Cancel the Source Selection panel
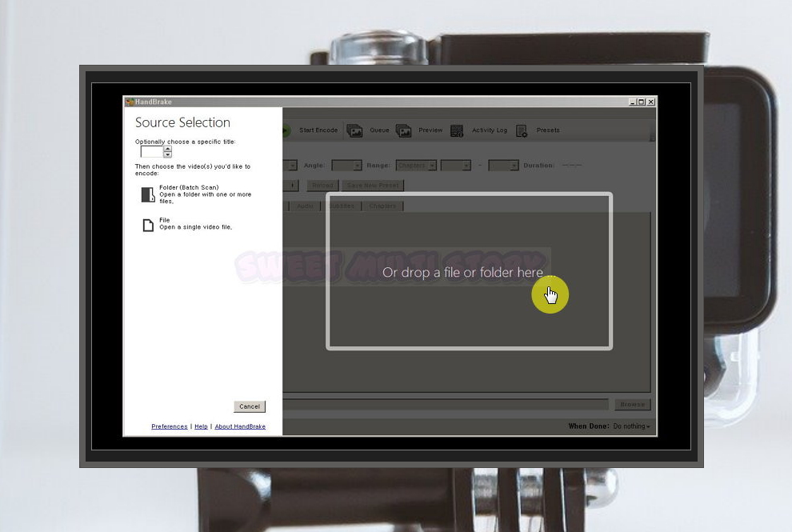The width and height of the screenshot is (792, 532). pos(250,406)
